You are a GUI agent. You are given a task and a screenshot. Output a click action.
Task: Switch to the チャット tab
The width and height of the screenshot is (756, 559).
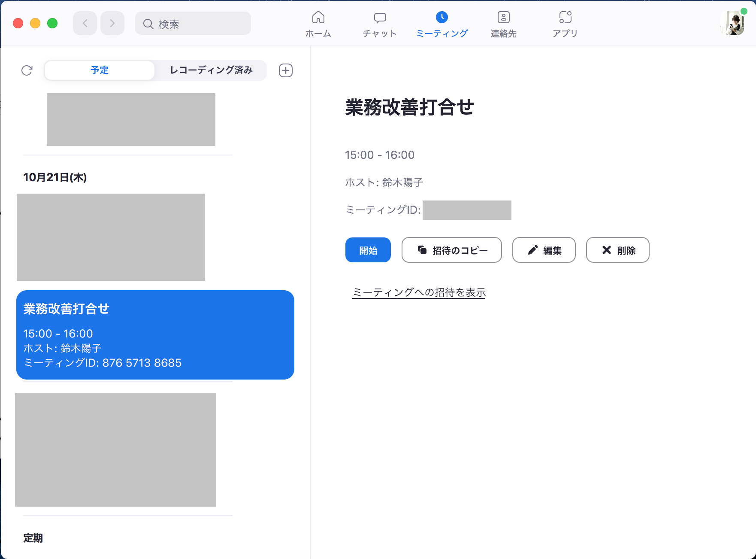pos(380,24)
